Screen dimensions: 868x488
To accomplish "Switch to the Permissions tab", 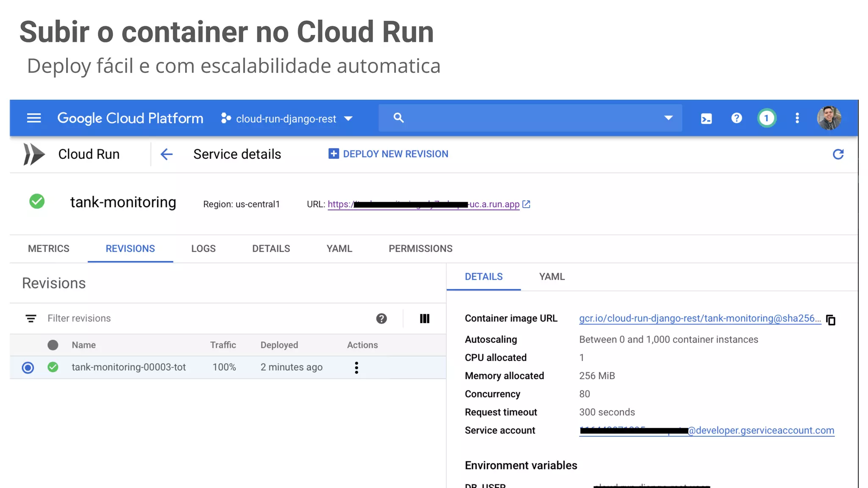I will click(x=420, y=249).
